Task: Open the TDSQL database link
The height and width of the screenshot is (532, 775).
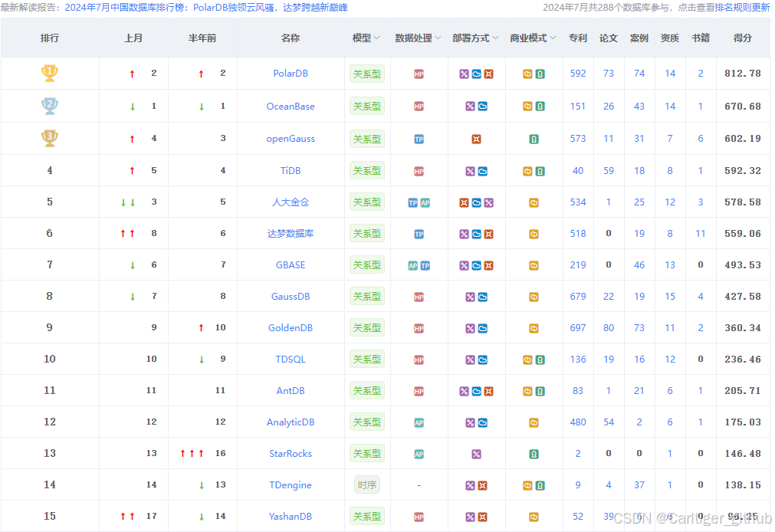Action: tap(291, 360)
